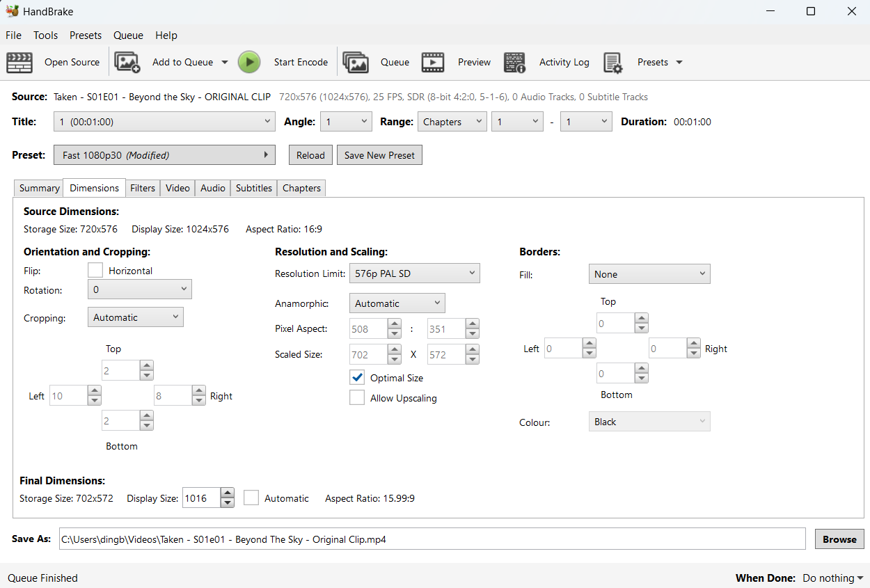
Task: Open the Queue icon in toolbar
Action: (x=356, y=62)
